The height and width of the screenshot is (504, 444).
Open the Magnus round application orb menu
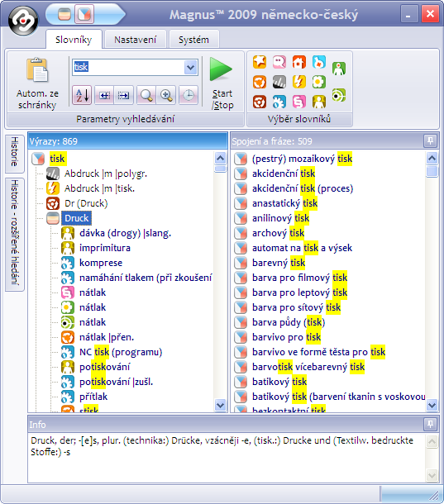tap(23, 21)
